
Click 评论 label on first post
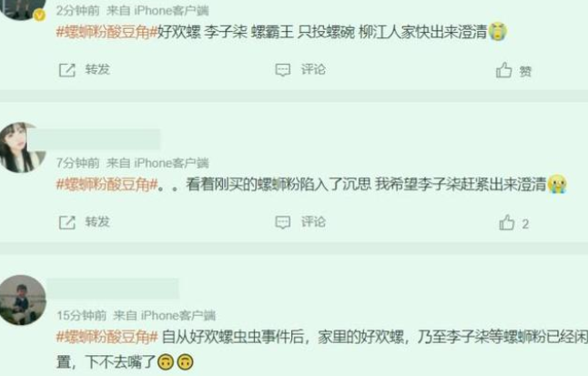(313, 69)
